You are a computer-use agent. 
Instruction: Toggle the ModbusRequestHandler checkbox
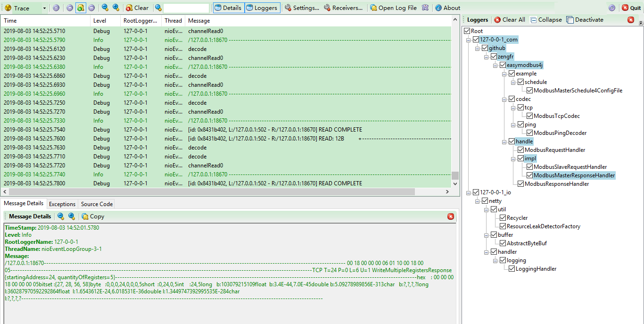(x=521, y=150)
